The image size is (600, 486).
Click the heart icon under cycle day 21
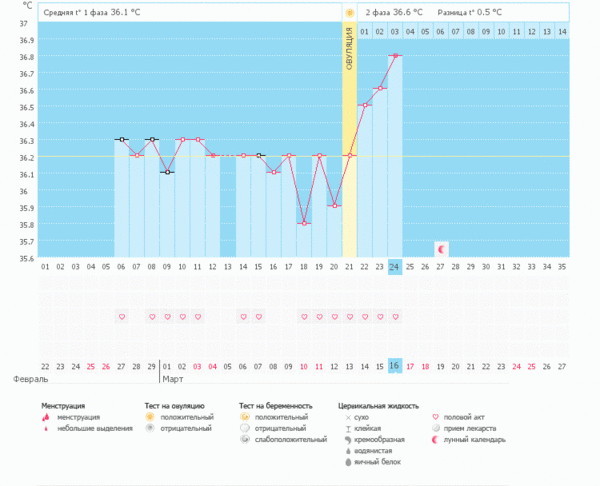[x=350, y=317]
